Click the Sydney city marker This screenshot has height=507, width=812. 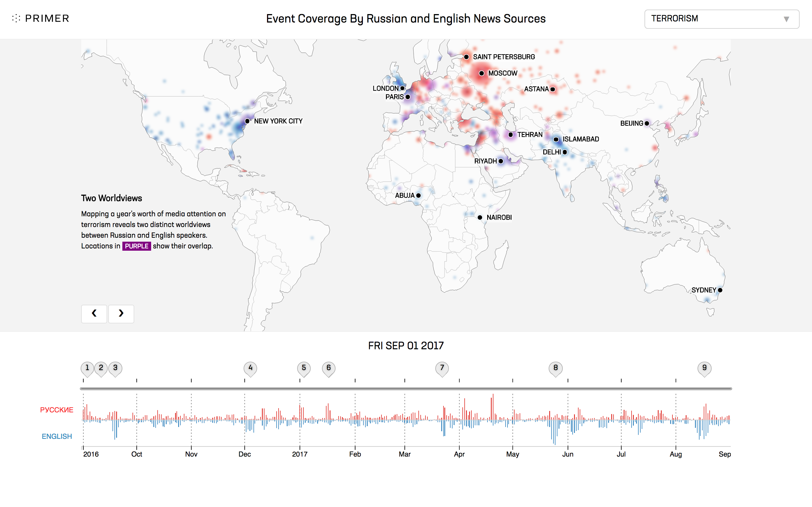coord(720,290)
